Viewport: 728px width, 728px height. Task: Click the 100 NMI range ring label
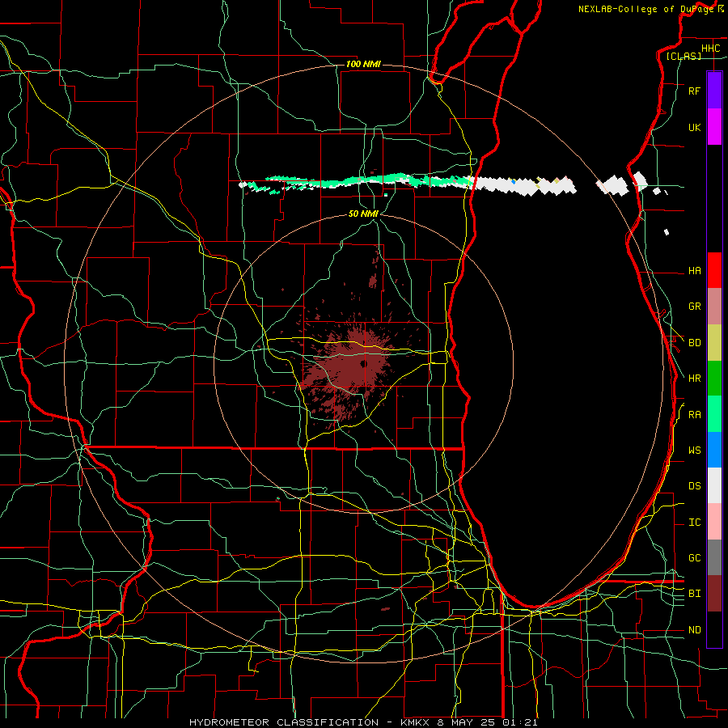363,64
